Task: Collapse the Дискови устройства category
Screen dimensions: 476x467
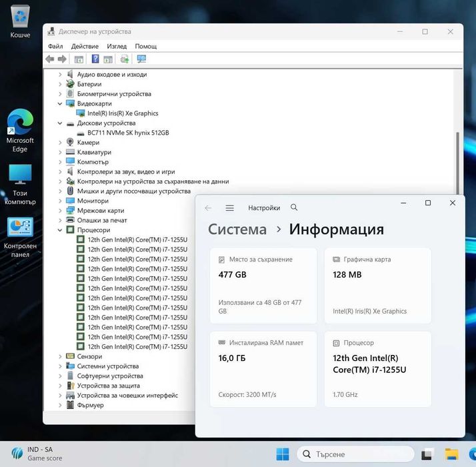Action: pyautogui.click(x=60, y=123)
